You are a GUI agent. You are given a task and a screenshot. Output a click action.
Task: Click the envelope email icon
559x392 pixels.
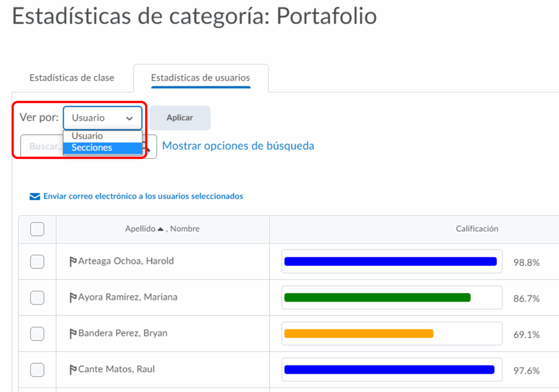click(x=34, y=197)
